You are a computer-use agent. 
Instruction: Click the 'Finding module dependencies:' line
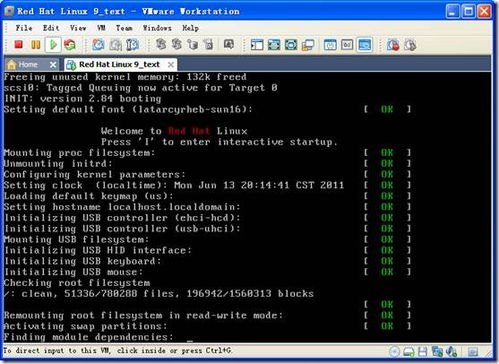pyautogui.click(x=89, y=337)
